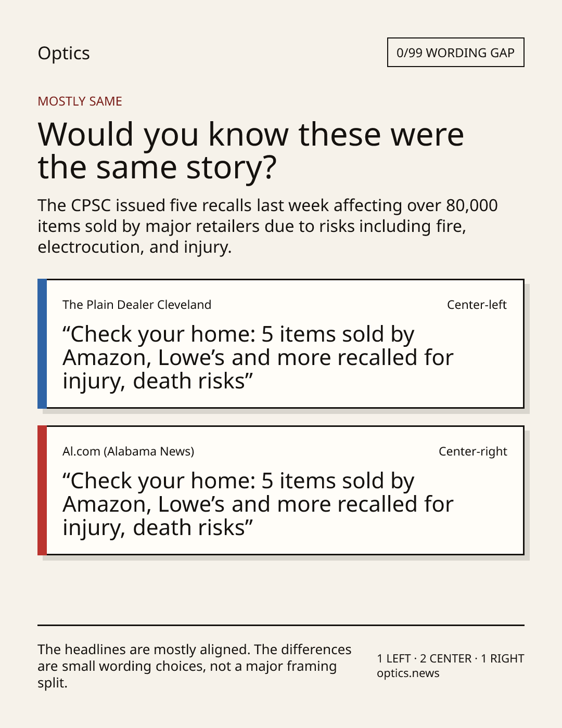Image resolution: width=562 pixels, height=728 pixels.
Task: Open Al.com (Alabama News) source name
Action: click(128, 451)
